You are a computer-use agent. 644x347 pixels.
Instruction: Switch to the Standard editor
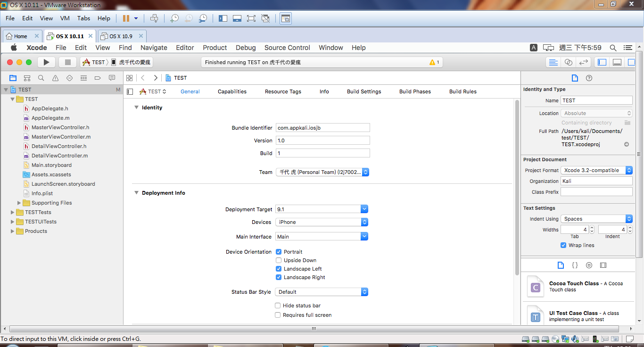(x=553, y=62)
